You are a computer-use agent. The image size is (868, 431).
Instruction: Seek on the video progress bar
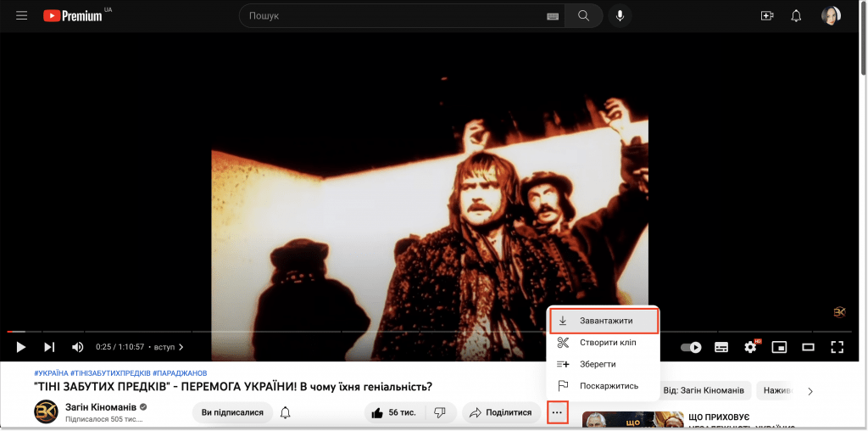point(429,332)
